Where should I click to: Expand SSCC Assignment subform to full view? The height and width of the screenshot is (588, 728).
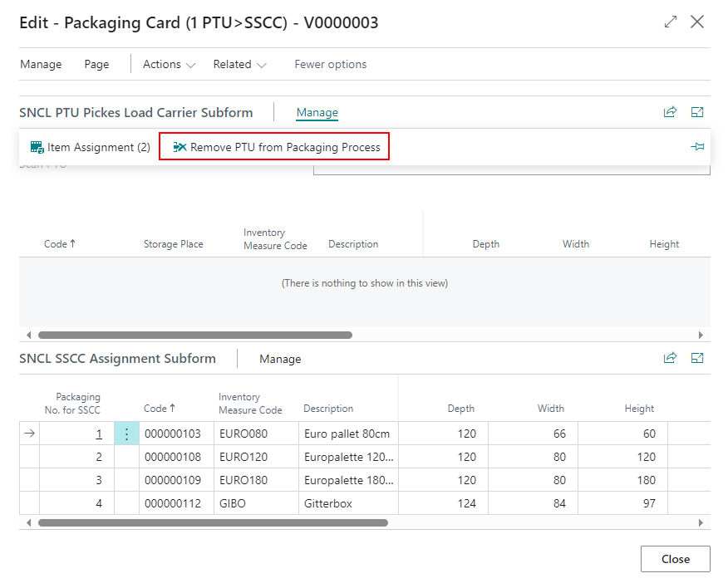pos(697,358)
